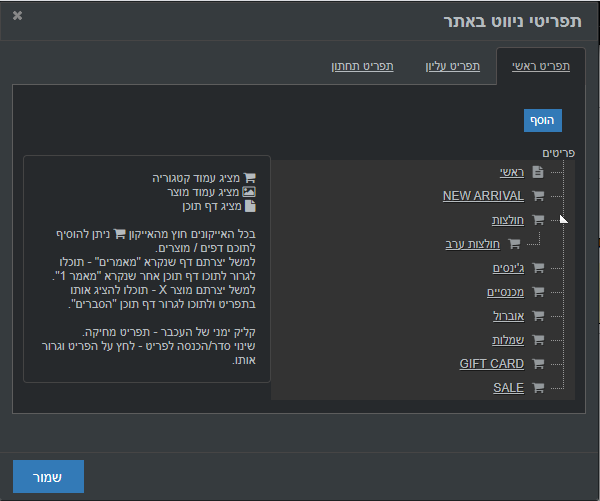Screen dimensions: 600x501
Task: Click the page icon next to ראשי
Action: click(538, 172)
